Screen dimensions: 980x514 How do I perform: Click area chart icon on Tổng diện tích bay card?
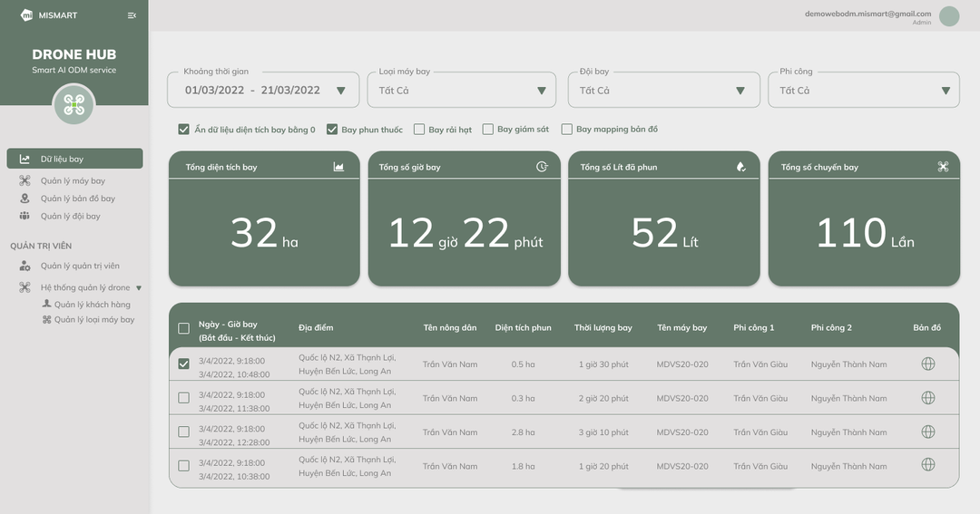coord(338,167)
